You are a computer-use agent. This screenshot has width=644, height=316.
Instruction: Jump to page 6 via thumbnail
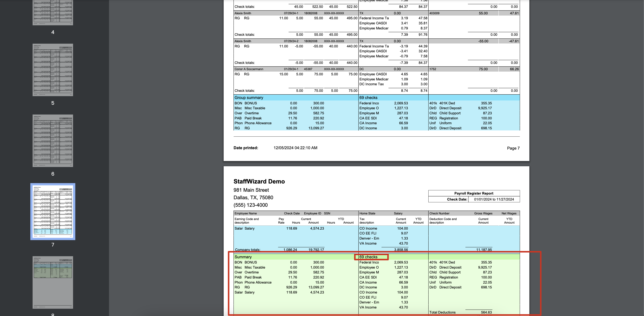pyautogui.click(x=53, y=141)
